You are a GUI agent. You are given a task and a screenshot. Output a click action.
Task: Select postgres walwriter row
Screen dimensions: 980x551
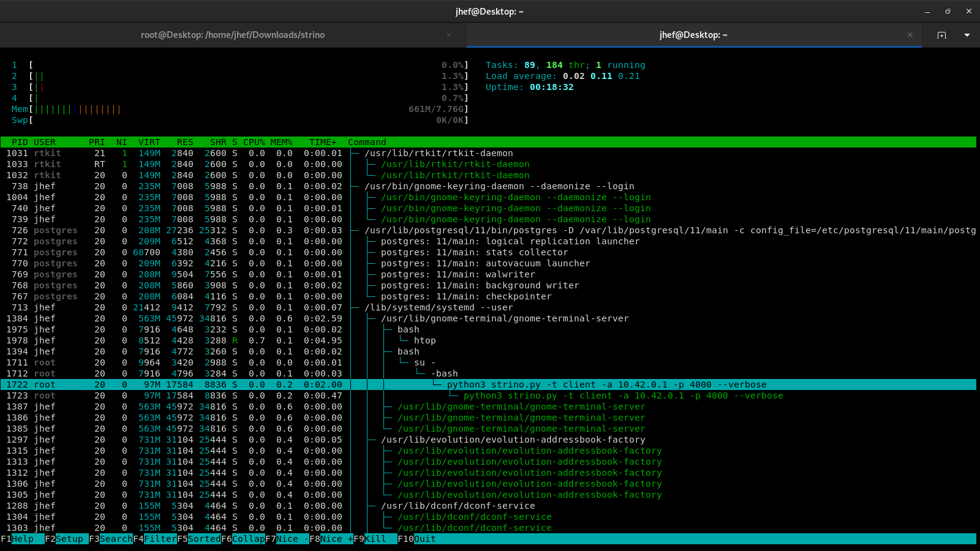click(x=488, y=274)
